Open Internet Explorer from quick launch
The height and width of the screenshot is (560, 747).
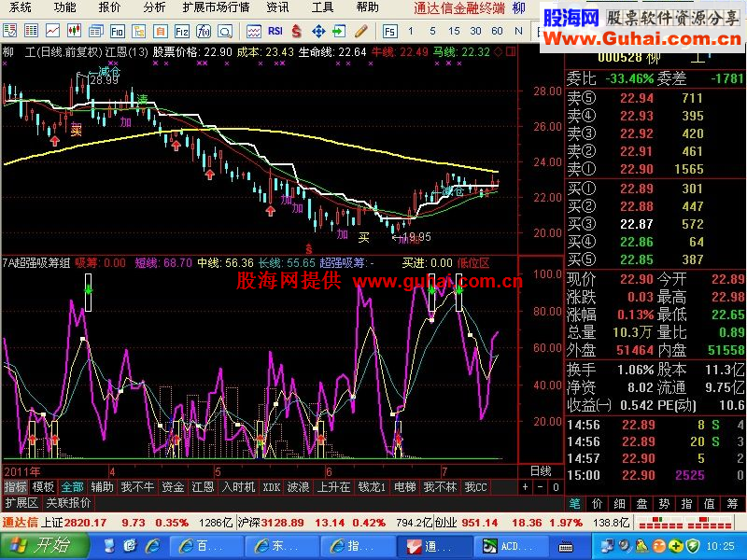click(x=153, y=545)
